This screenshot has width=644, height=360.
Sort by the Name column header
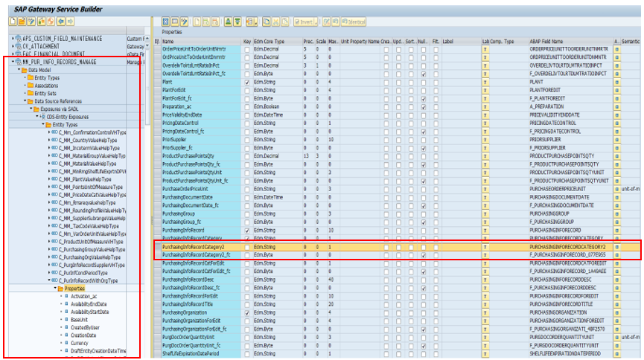point(201,41)
